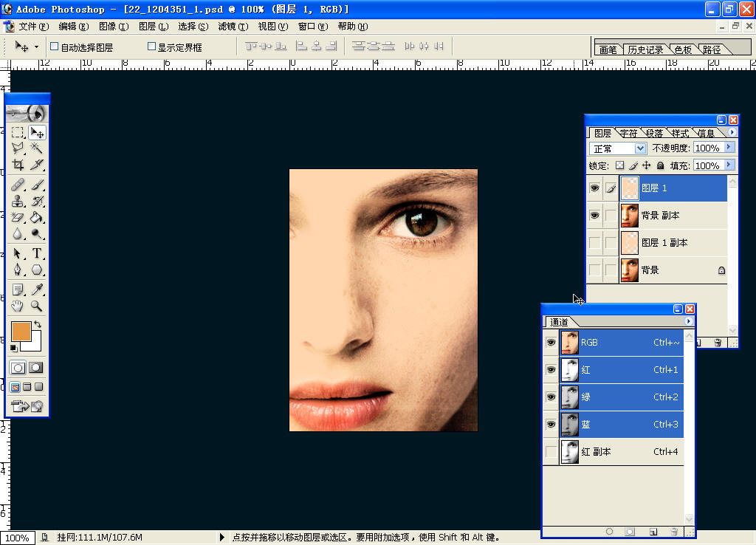
Task: Select the Paint Bucket tool
Action: (37, 217)
